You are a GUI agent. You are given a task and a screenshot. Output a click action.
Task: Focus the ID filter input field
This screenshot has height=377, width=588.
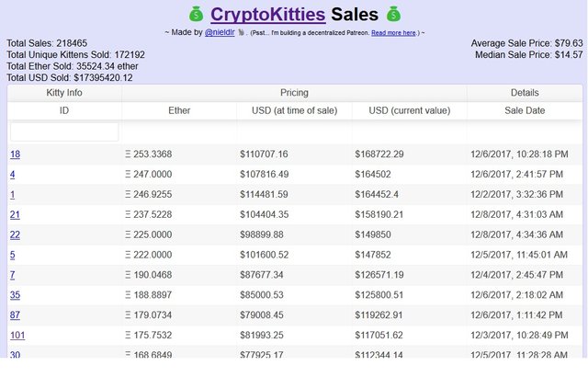click(x=64, y=131)
